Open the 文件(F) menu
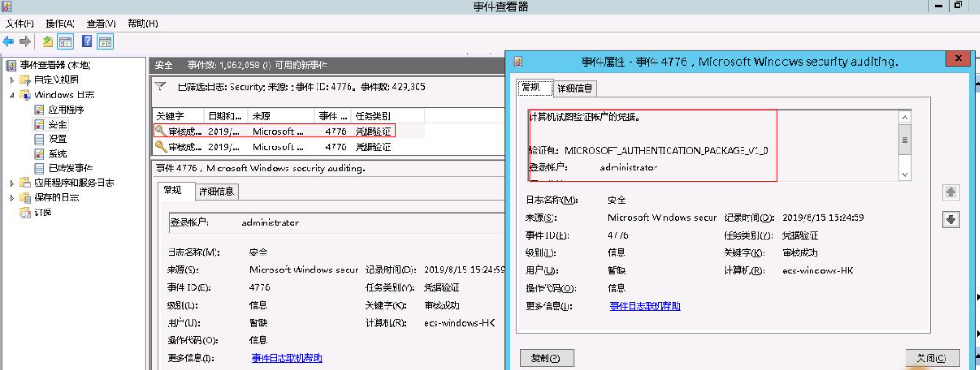980x370 pixels. coord(20,23)
